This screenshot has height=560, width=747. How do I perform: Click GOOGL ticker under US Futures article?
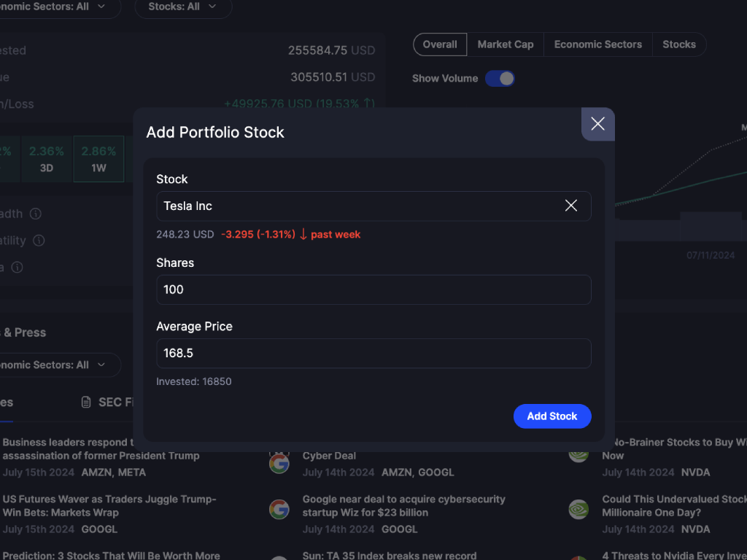[99, 529]
